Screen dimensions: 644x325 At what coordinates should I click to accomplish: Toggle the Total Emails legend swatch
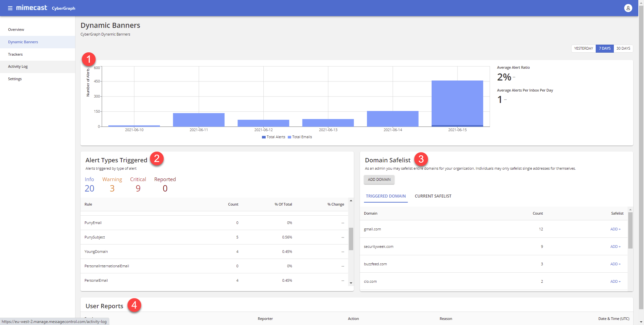(289, 137)
